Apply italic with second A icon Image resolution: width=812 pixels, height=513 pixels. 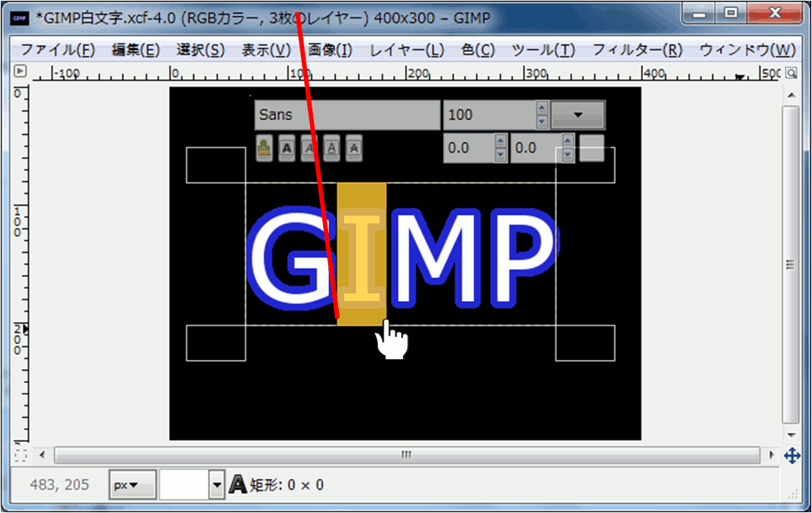(x=309, y=149)
